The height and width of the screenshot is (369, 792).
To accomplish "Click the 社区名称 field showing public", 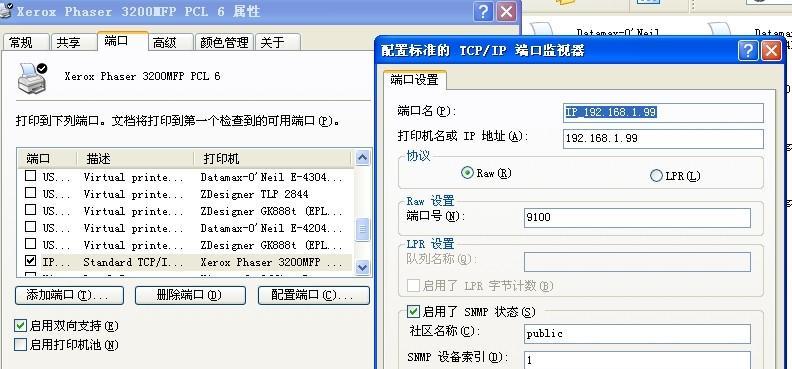I will point(637,334).
